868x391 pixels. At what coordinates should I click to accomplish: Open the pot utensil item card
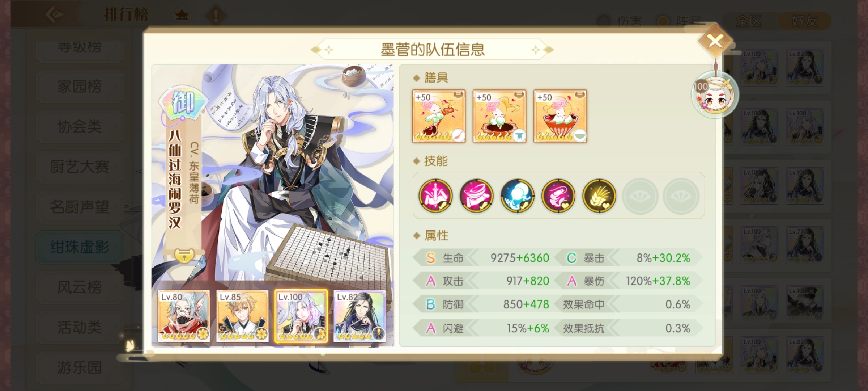tap(499, 116)
